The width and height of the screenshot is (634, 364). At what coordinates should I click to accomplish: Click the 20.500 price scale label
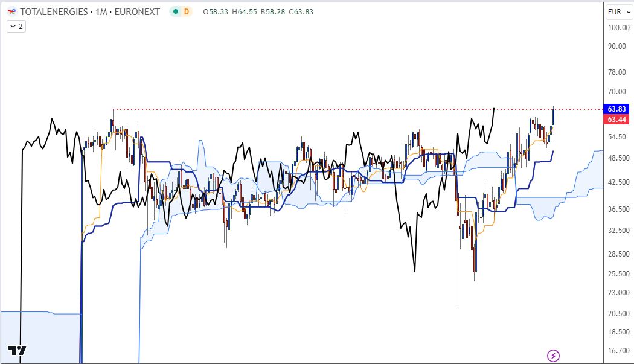(x=619, y=313)
